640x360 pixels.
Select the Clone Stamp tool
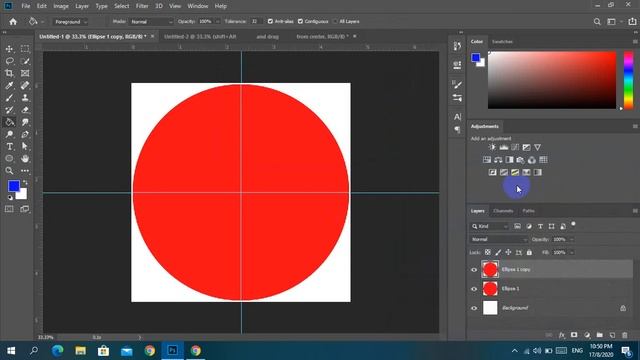25,98
